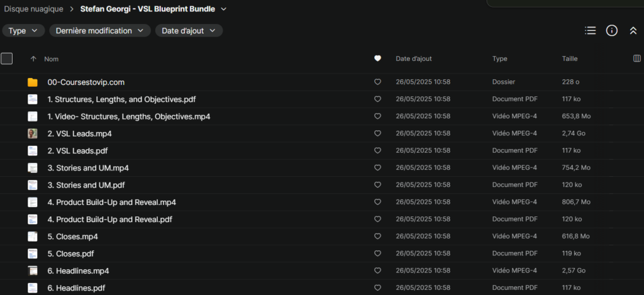Click PDF icon for 2. VSL Leads.pdf

[x=33, y=151]
